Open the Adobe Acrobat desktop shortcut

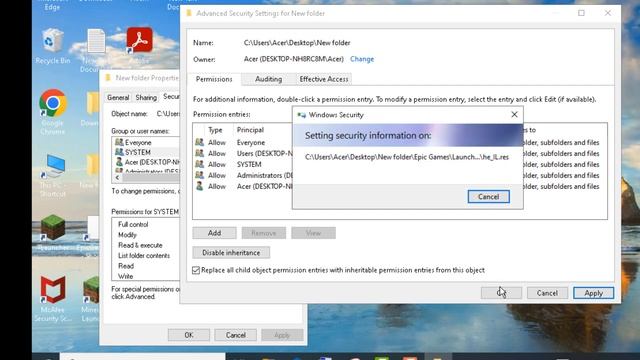139,40
